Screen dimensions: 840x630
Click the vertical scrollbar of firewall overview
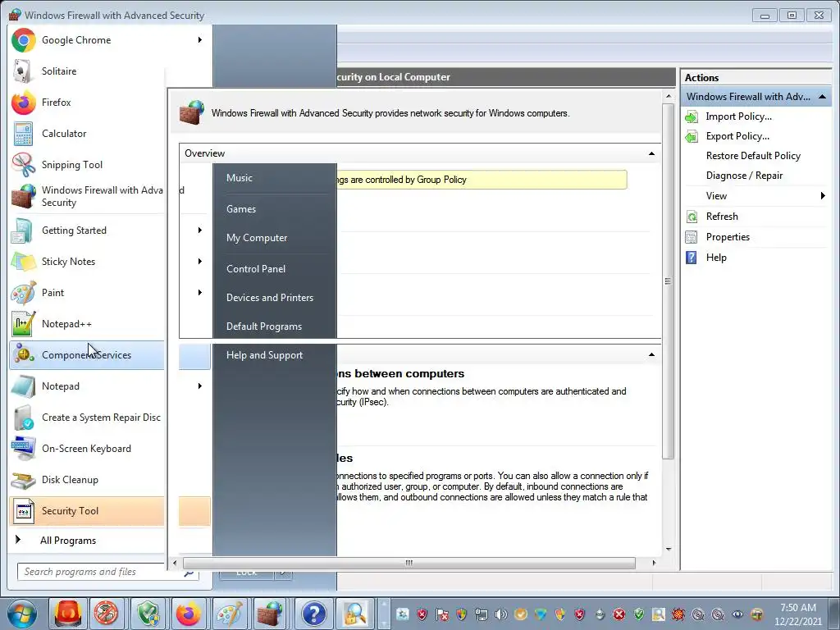[x=668, y=281]
